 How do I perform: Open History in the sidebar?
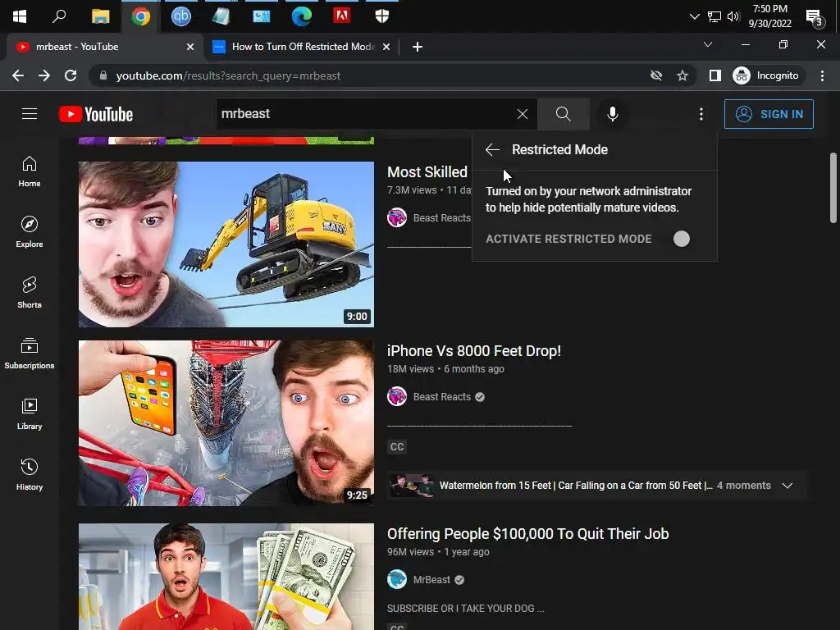click(x=30, y=475)
